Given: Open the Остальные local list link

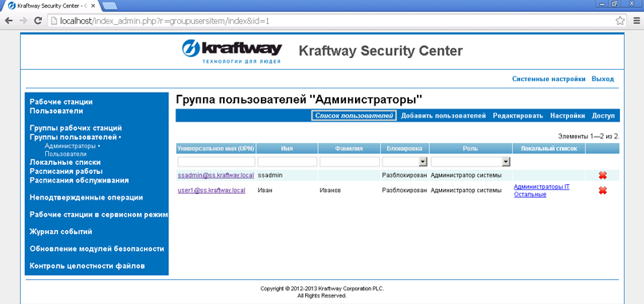Looking at the screenshot, I should click(530, 195).
